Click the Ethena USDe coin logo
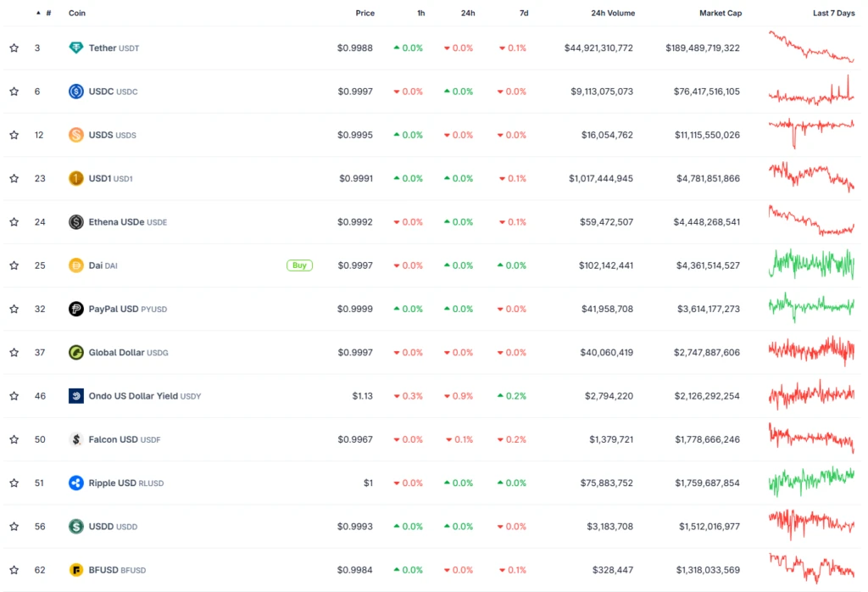This screenshot has height=592, width=868. tap(75, 221)
